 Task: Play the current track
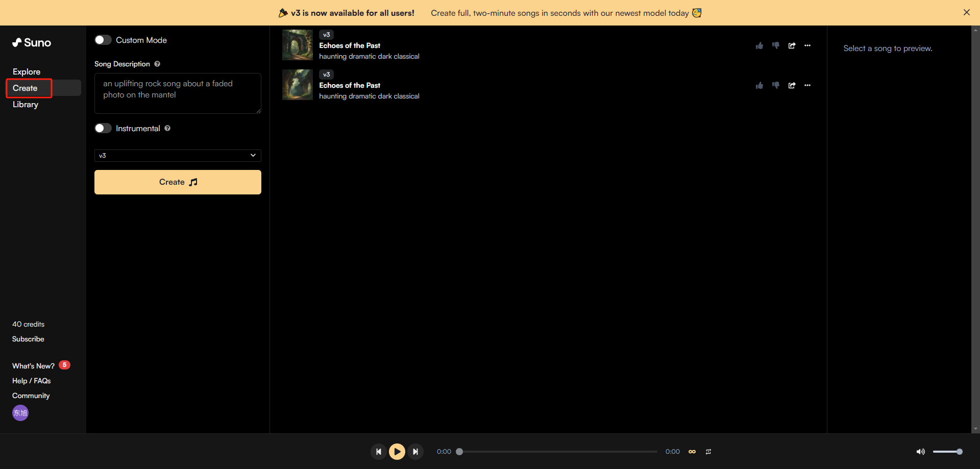pos(397,452)
